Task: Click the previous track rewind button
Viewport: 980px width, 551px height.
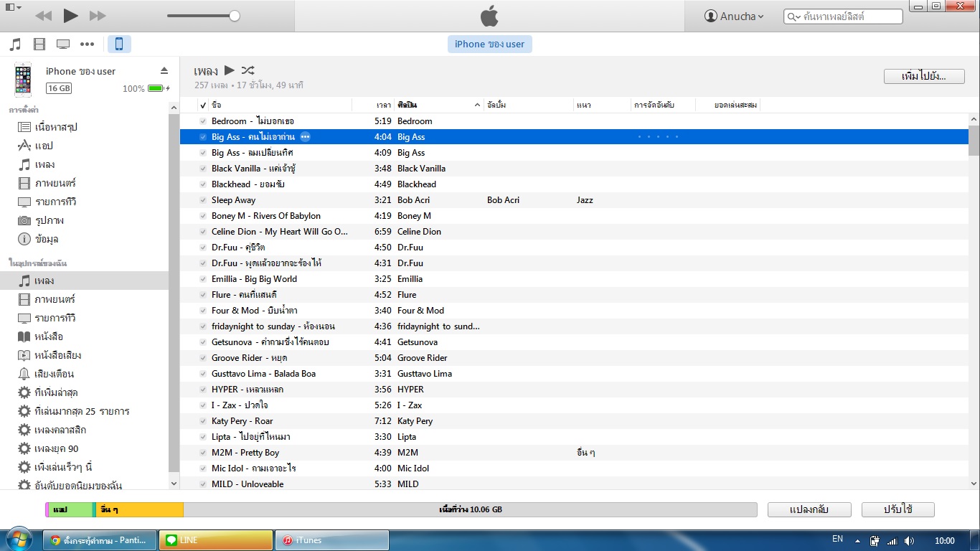Action: pyautogui.click(x=43, y=16)
